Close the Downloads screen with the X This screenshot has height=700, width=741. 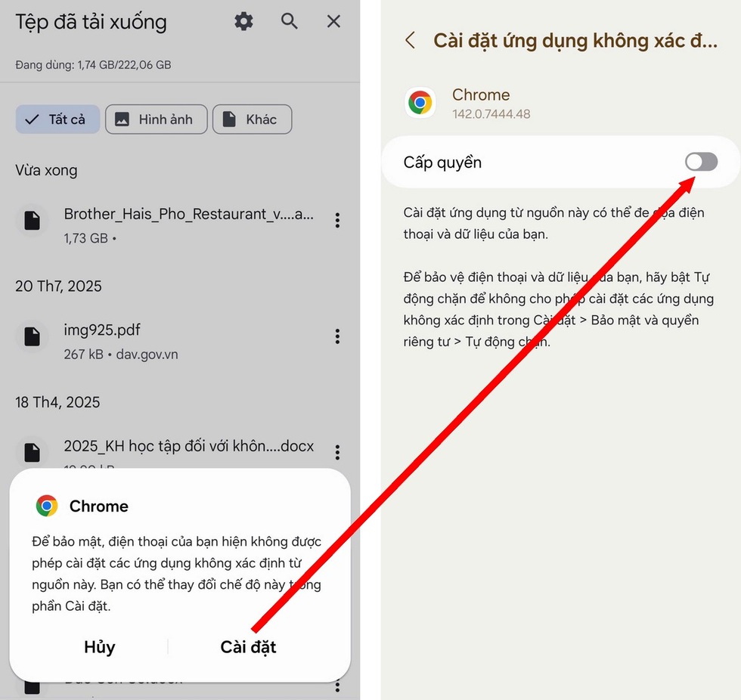pos(333,21)
